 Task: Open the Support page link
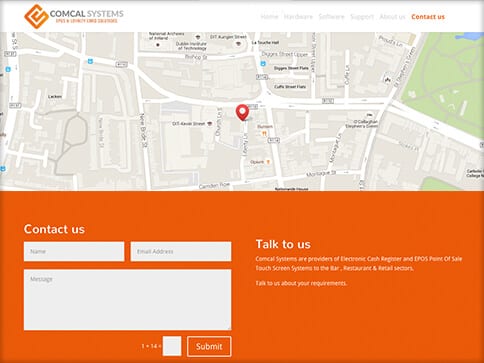[x=362, y=17]
